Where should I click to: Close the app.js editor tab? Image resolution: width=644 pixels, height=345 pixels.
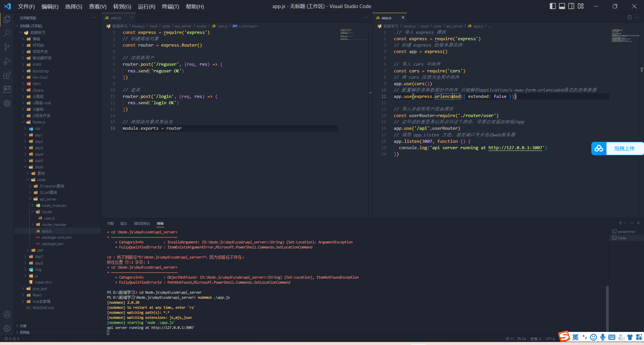click(x=403, y=18)
